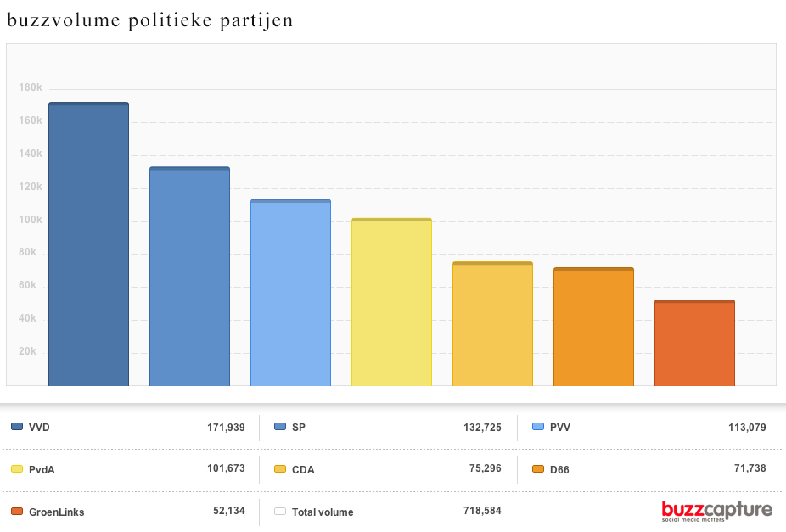Click the PvdA yellow legend swatch
The width and height of the screenshot is (786, 532).
[x=17, y=468]
